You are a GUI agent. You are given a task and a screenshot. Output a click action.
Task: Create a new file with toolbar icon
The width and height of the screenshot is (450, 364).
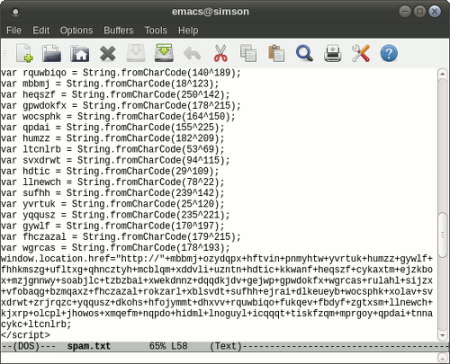click(25, 53)
